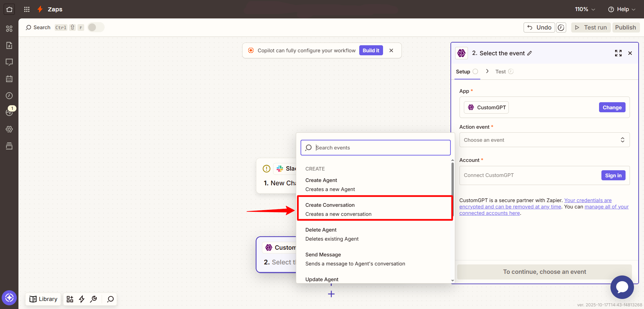
Task: Go to the Zapier home icon
Action: [x=9, y=9]
